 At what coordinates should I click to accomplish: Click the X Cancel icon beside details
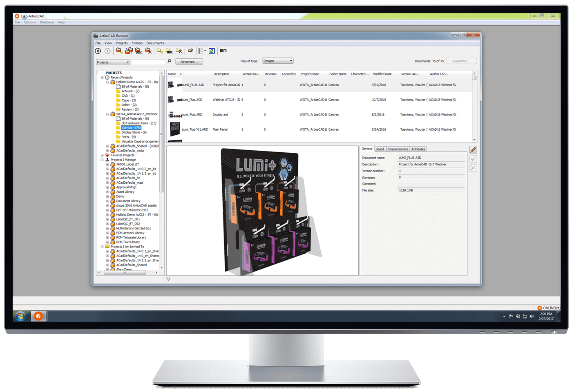click(473, 168)
